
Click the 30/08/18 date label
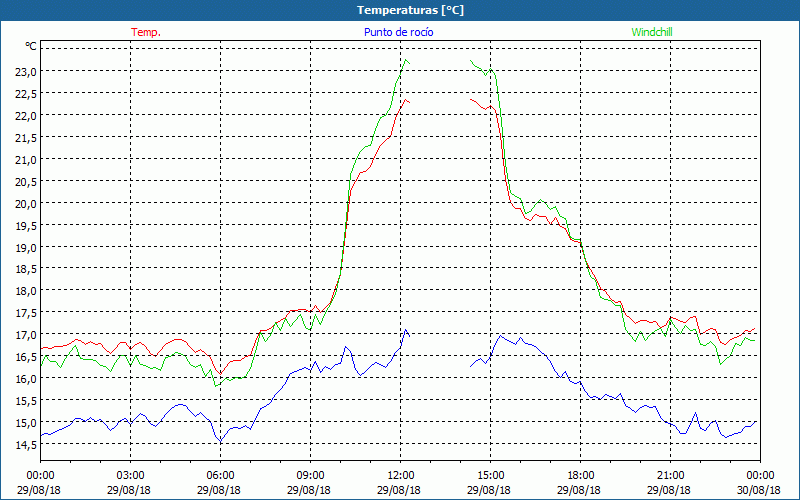[x=759, y=490]
